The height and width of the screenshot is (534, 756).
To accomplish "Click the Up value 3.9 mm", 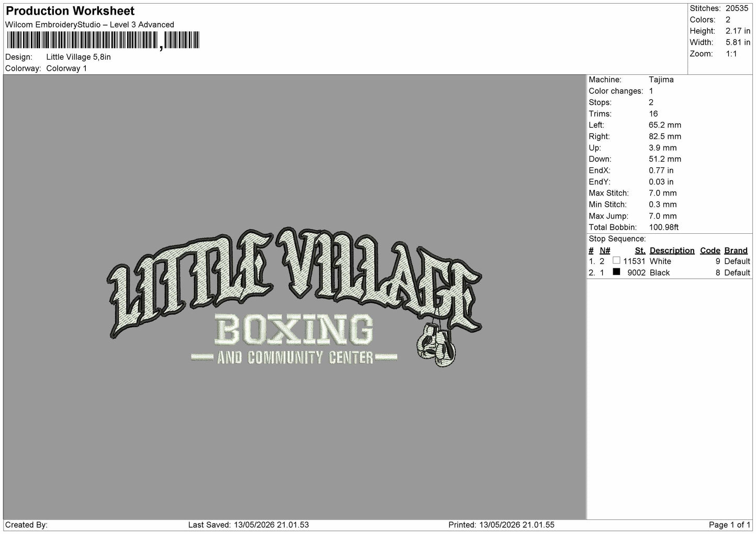I will [x=662, y=148].
